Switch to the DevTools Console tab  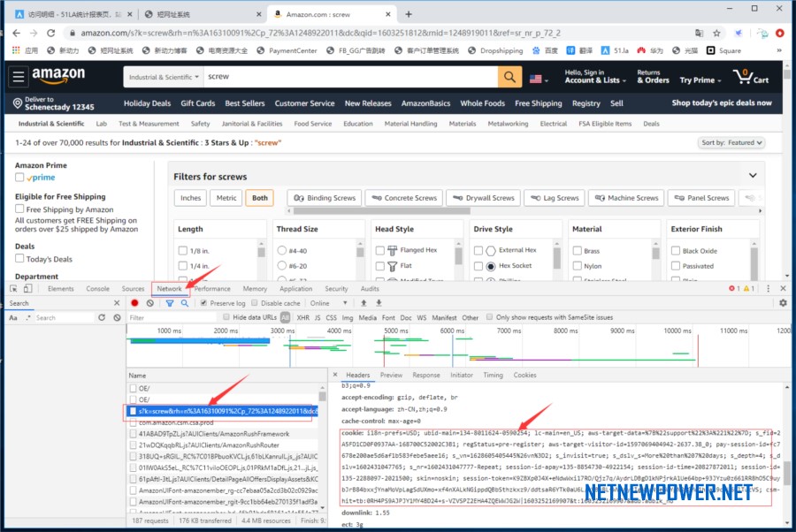coord(97,289)
